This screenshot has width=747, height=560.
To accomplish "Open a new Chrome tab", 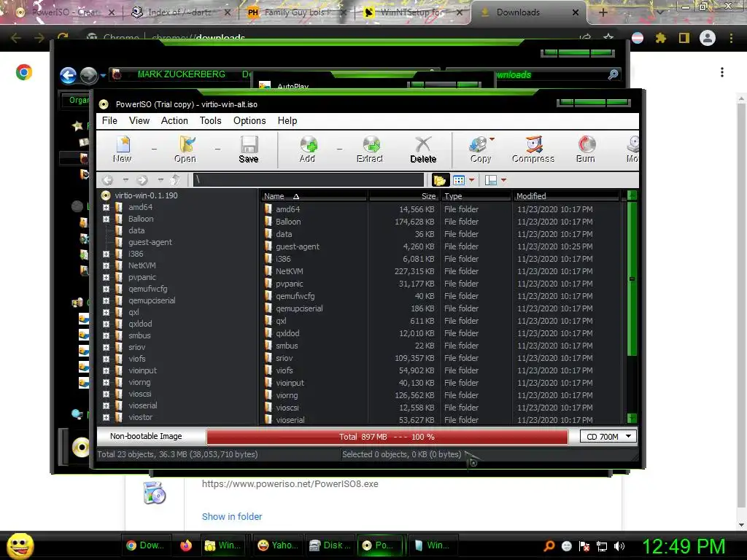I will 603,12.
